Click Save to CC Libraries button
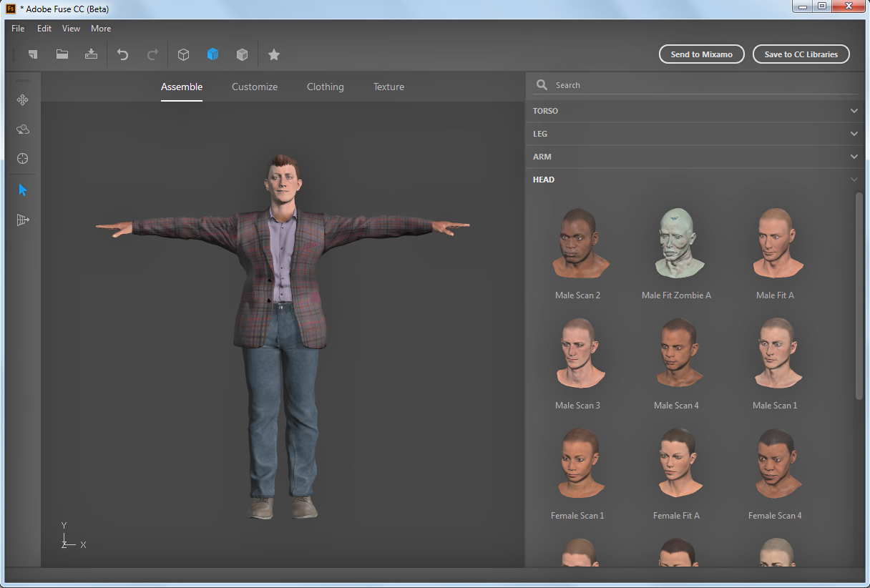Viewport: 870px width, 588px height. [801, 54]
